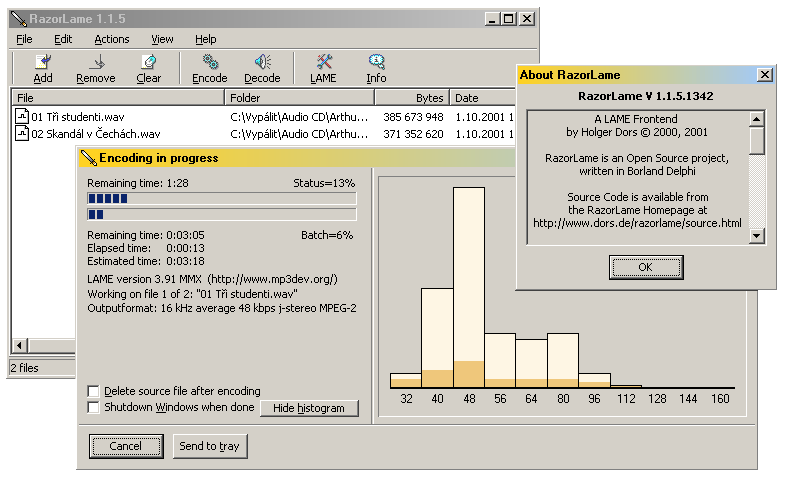Enable Delete source file after encoding

(94, 391)
